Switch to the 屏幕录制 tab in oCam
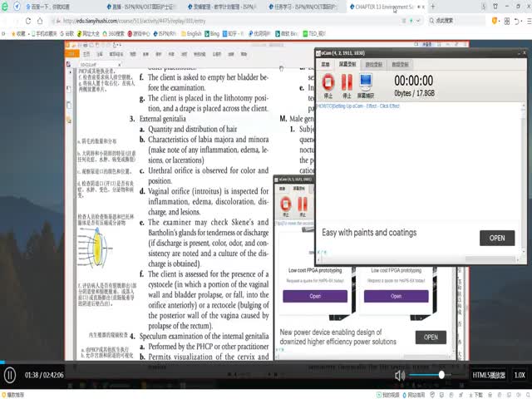This screenshot has width=532, height=399. pos(349,63)
